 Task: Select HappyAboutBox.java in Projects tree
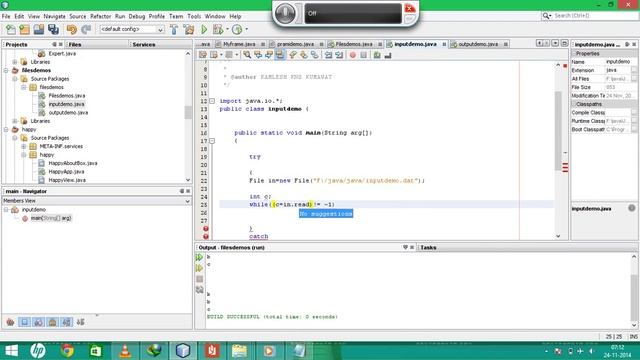point(73,163)
